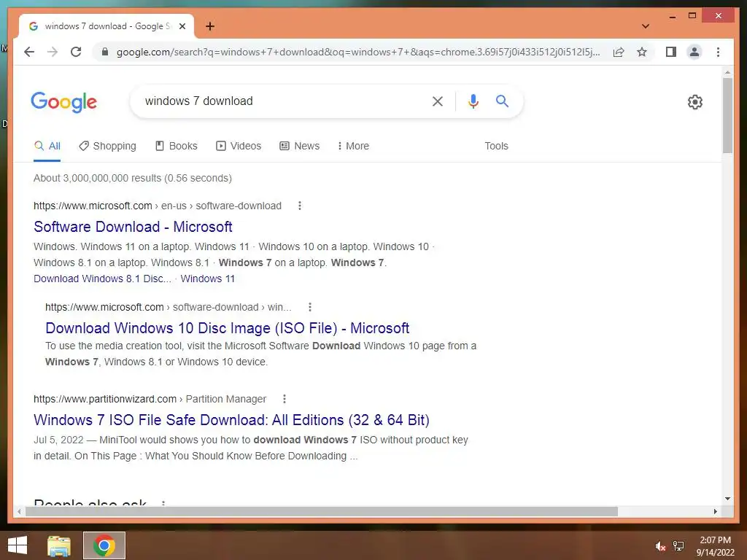Click the muted volume tray icon

660,546
